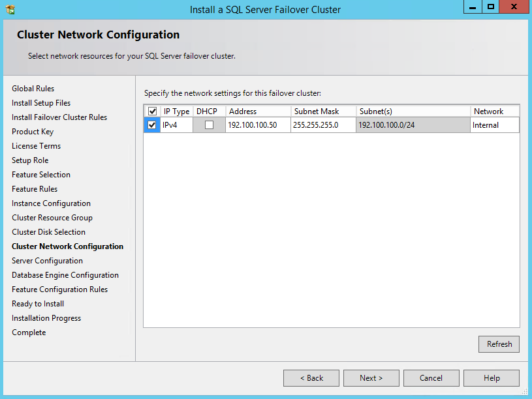Image resolution: width=532 pixels, height=399 pixels.
Task: Toggle the header select-all checkbox
Action: (x=152, y=111)
